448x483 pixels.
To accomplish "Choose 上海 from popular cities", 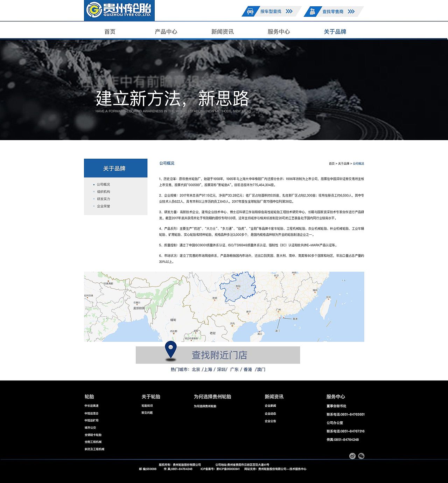I will point(208,370).
